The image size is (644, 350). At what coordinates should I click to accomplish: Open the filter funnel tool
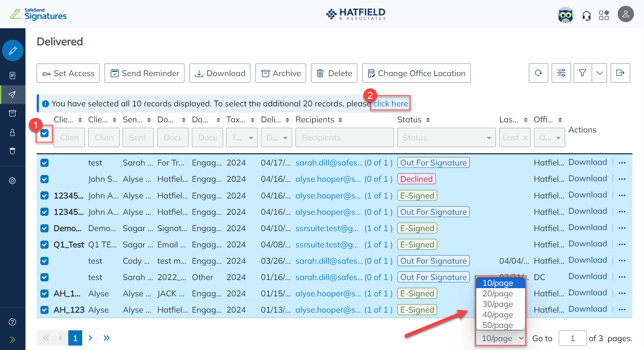[583, 73]
